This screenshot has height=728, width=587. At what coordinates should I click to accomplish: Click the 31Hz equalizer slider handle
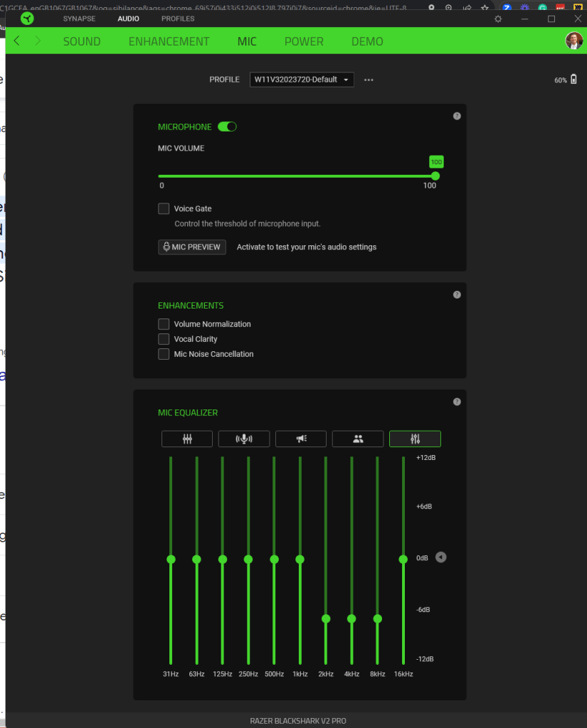point(171,559)
